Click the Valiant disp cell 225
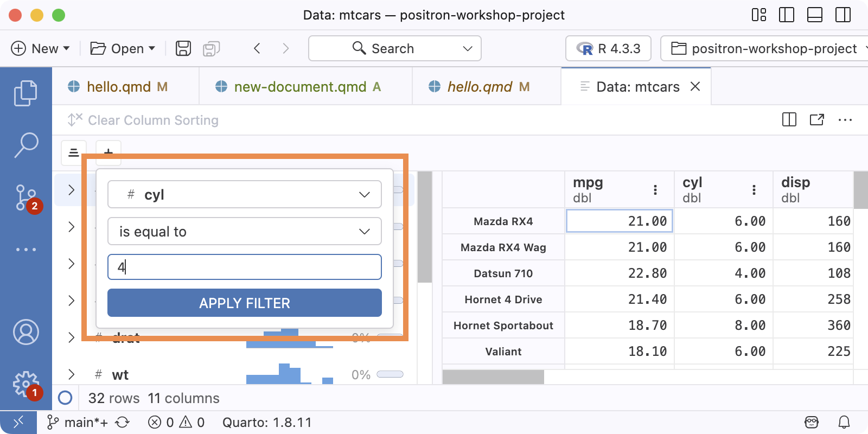The width and height of the screenshot is (868, 434). [813, 351]
